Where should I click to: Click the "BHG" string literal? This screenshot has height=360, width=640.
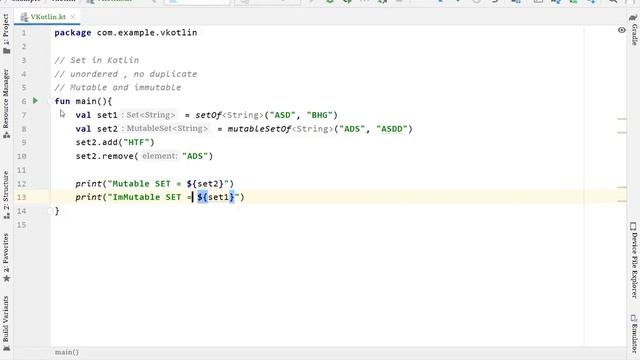[320, 115]
